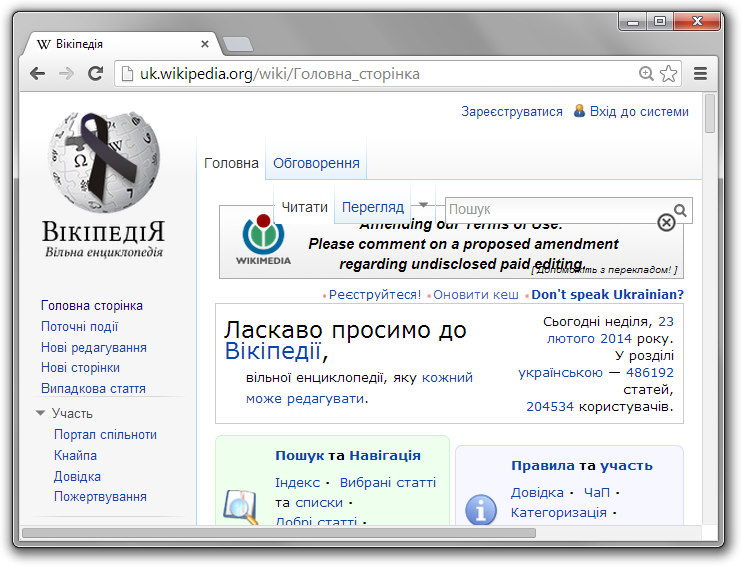The width and height of the screenshot is (746, 569).
Task: Click the vertical scrollbar thumb
Action: coord(709,114)
